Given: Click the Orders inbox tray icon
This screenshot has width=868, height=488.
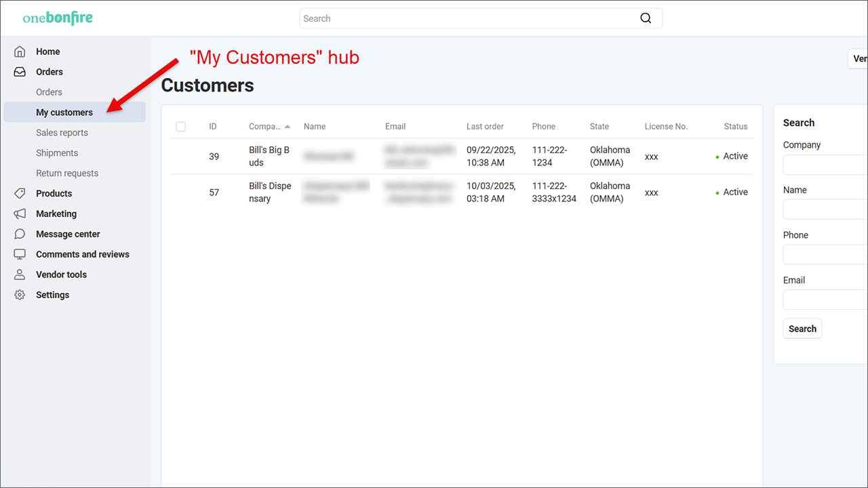Looking at the screenshot, I should 20,72.
